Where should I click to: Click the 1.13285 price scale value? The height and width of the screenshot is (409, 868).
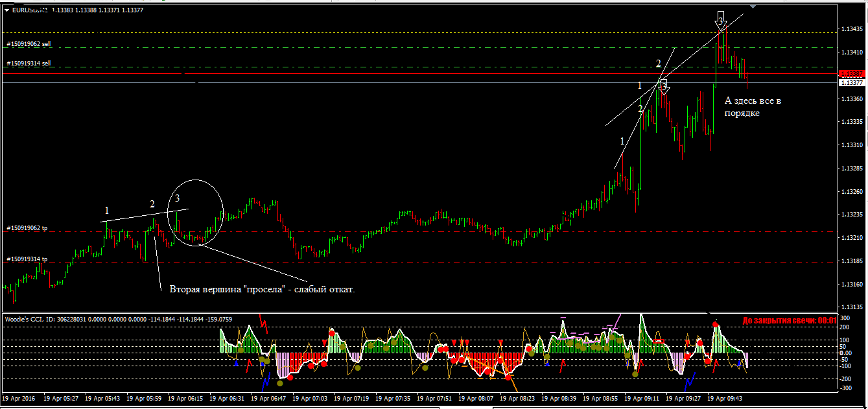(851, 169)
